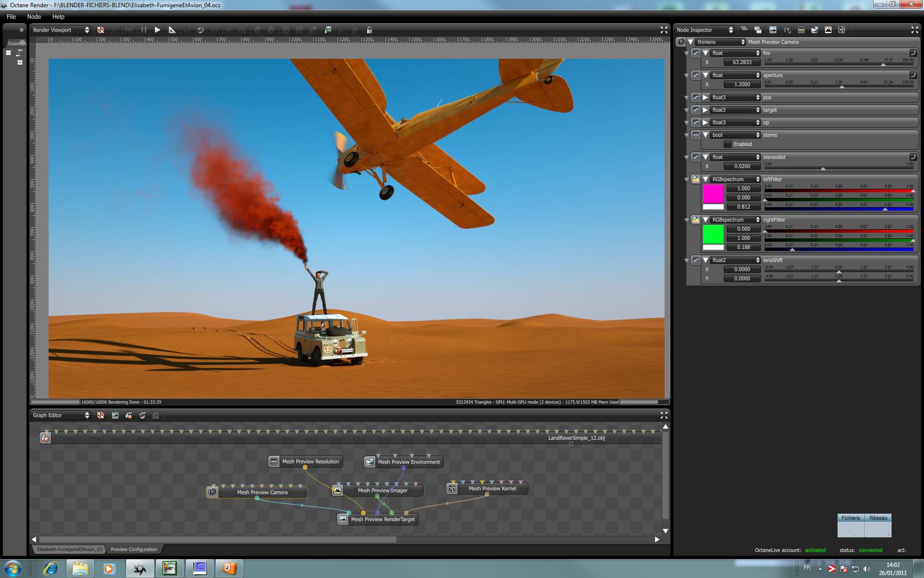Select the Mesh Preview Kernel node
This screenshot has width=924, height=578.
[492, 488]
